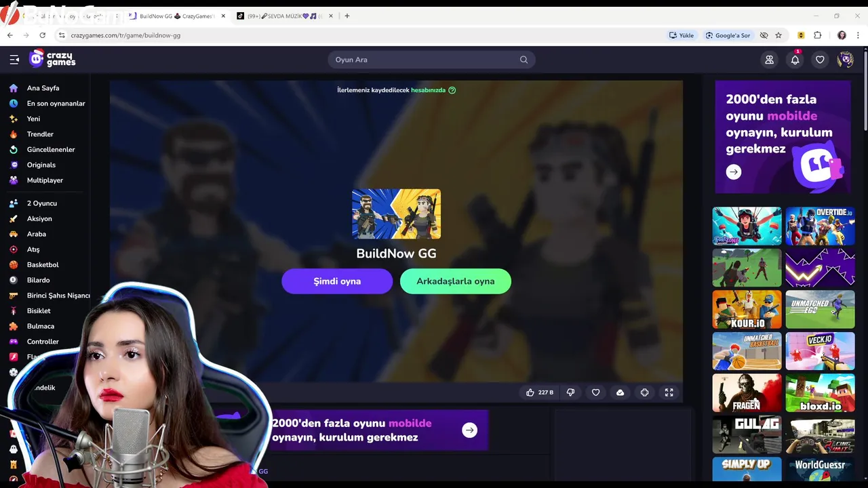This screenshot has width=868, height=488.
Task: Open Bilardo category
Action: (x=38, y=280)
